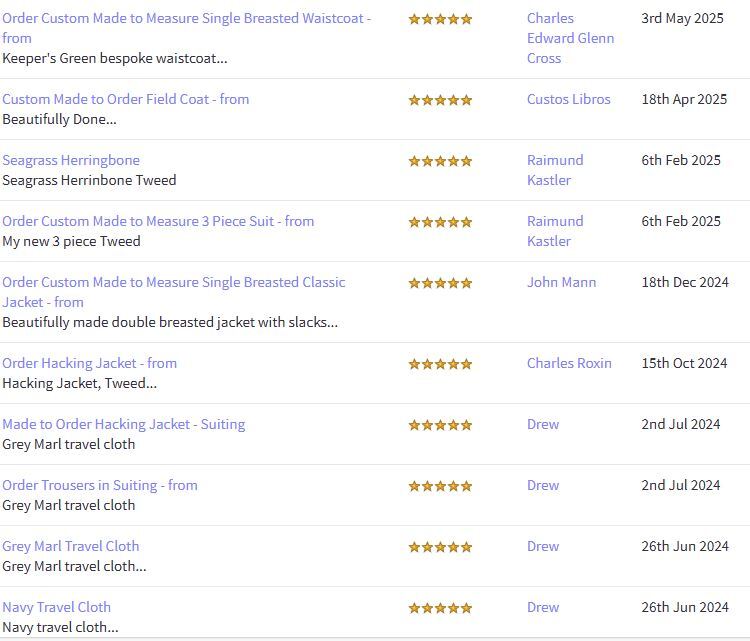Open the Custos Libros reviewer profile
The height and width of the screenshot is (641, 750).
click(568, 99)
